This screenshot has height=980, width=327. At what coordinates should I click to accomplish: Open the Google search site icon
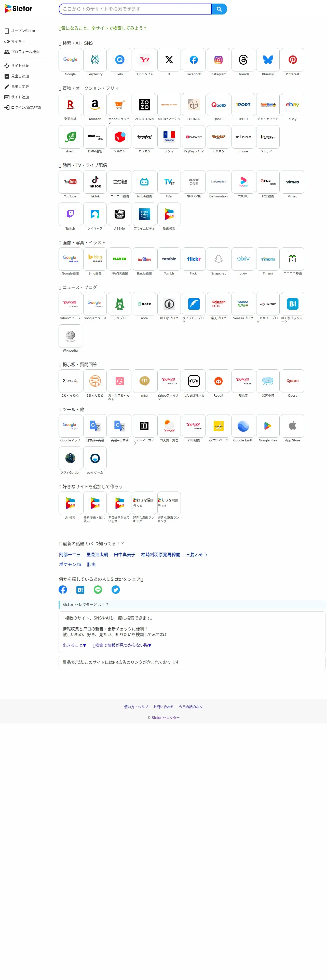70,60
